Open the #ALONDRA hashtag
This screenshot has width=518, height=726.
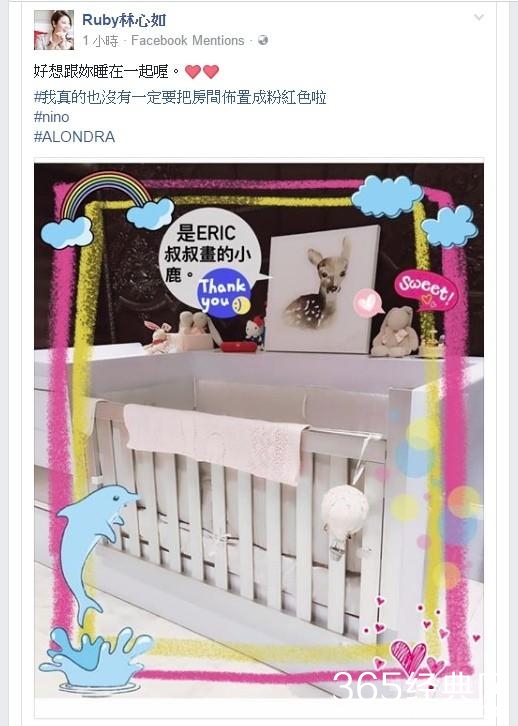point(74,137)
